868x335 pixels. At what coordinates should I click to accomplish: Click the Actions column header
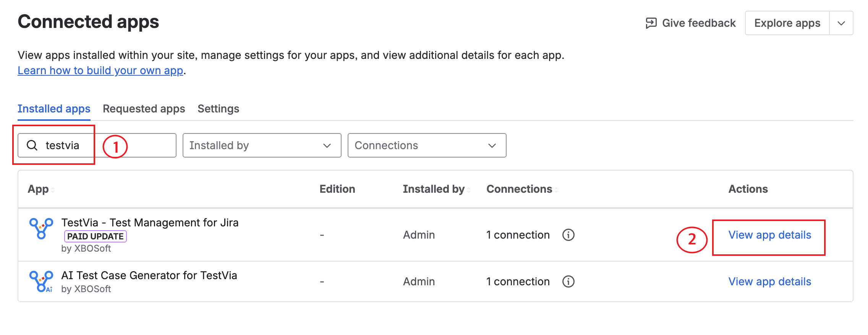(748, 189)
